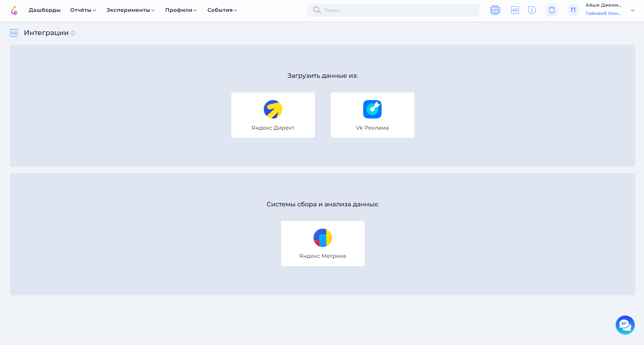Viewport: 644px width, 345px height.
Task: Click the search magnifier icon
Action: tap(317, 10)
